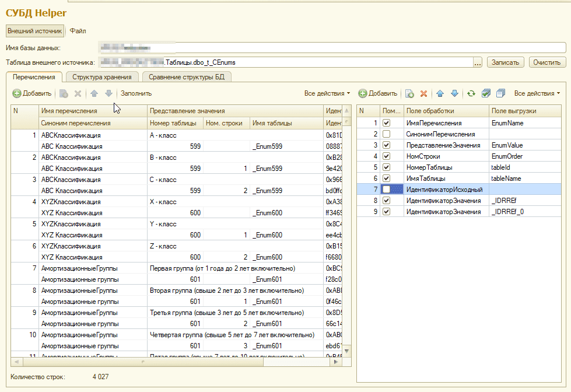Image resolution: width=571 pixels, height=392 pixels.
Task: Select the Внешний источник mode
Action: click(35, 31)
